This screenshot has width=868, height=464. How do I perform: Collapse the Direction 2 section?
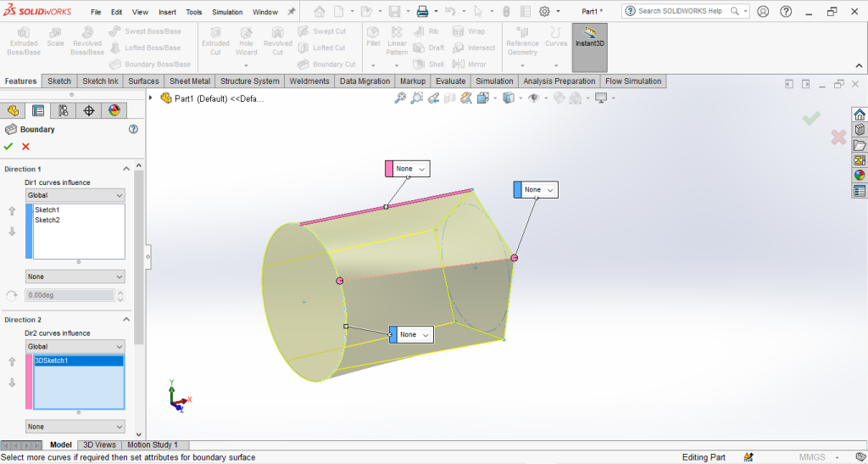[127, 320]
